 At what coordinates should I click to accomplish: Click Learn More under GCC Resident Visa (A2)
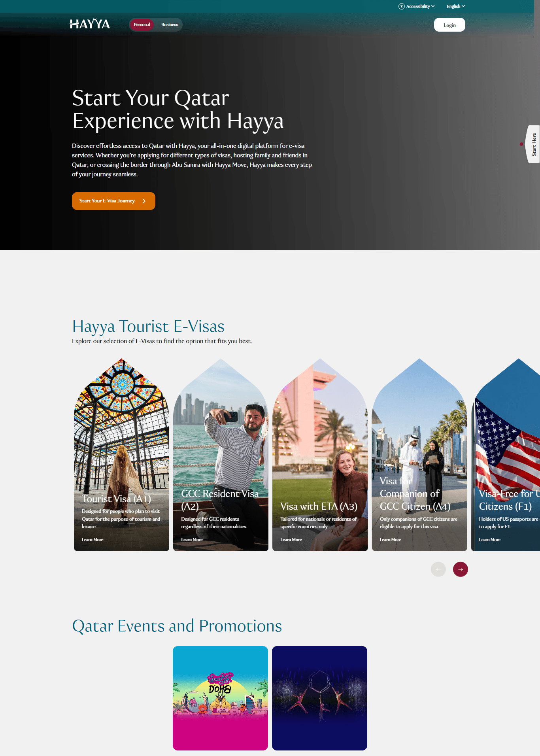pyautogui.click(x=192, y=540)
